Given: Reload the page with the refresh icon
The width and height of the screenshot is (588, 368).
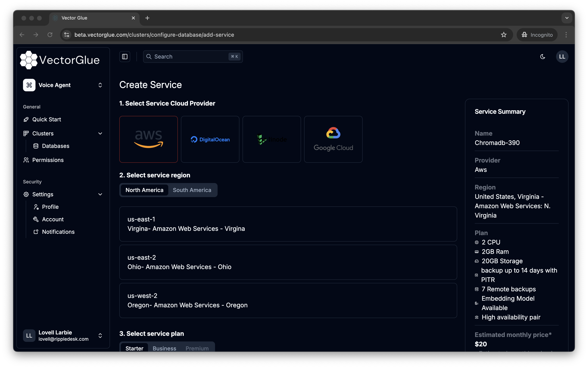Looking at the screenshot, I should click(50, 35).
